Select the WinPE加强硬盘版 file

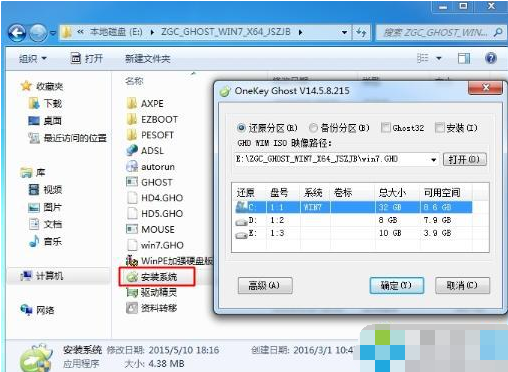coord(169,261)
